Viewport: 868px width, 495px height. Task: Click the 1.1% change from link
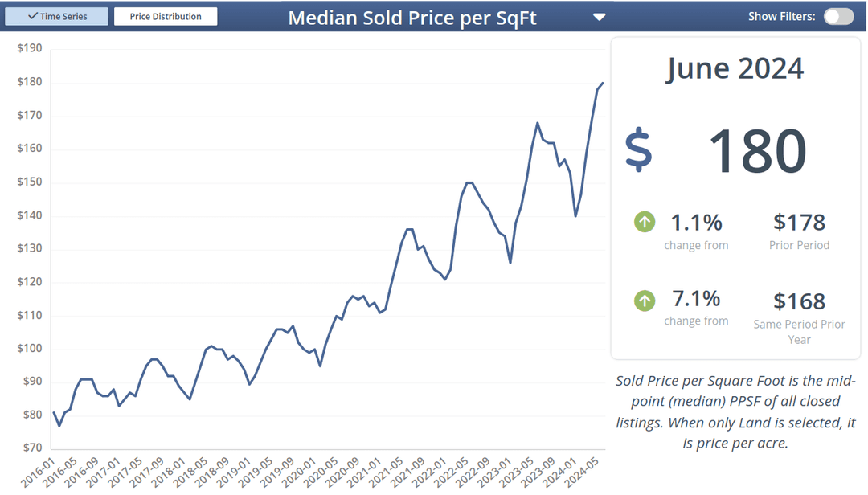696,231
